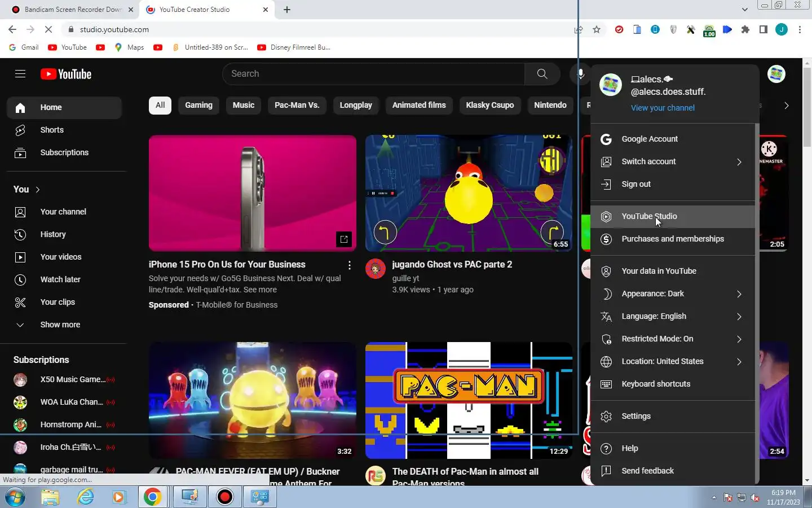This screenshot has width=812, height=508.
Task: Open Appearance: Dark submenu
Action: (673, 294)
